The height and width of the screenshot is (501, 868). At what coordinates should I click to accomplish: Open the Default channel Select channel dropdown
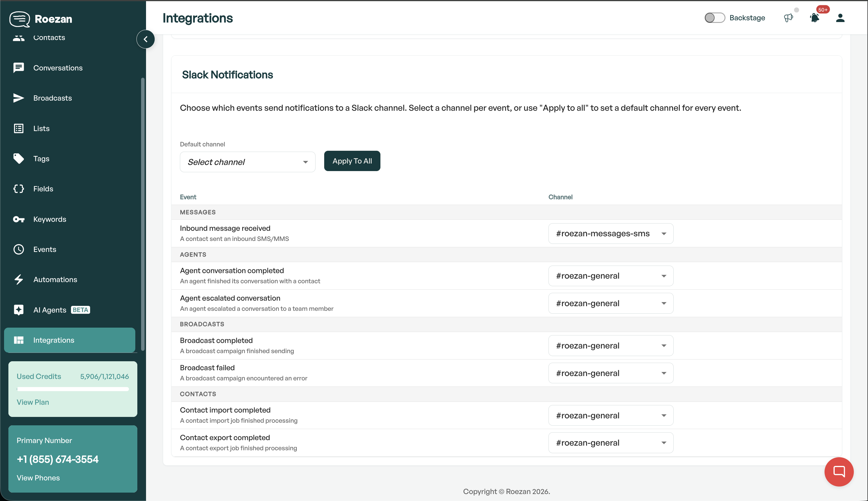pos(247,162)
